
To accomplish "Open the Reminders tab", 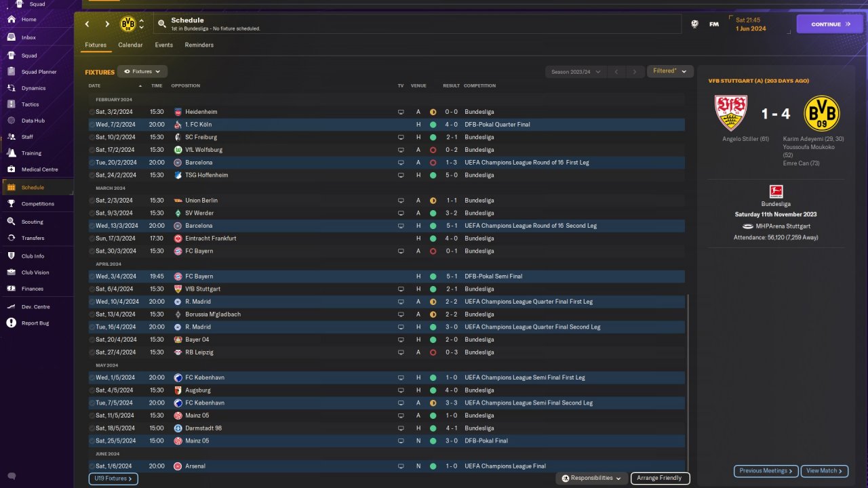I will point(199,45).
